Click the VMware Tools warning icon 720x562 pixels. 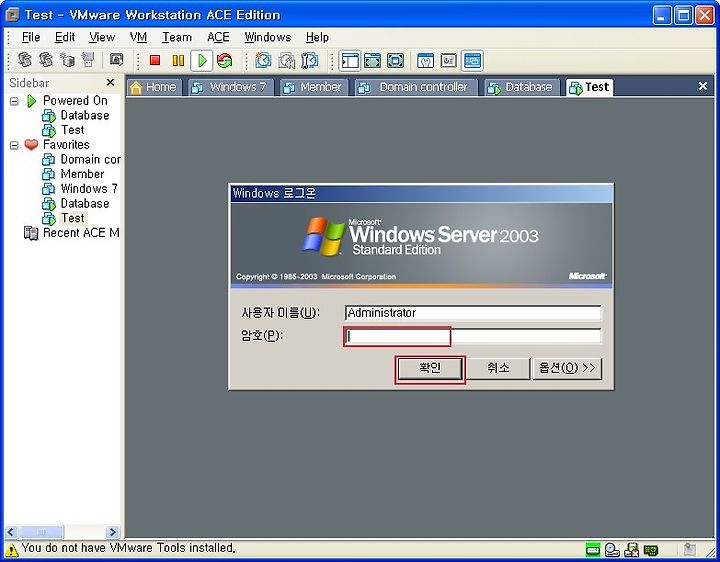(x=11, y=550)
